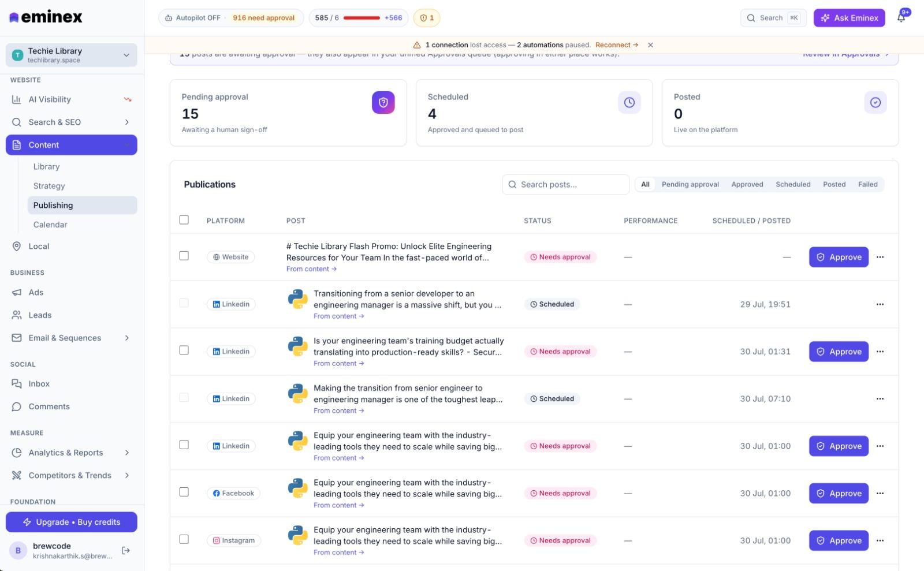Click the Leads people icon
924x571 pixels.
point(16,315)
